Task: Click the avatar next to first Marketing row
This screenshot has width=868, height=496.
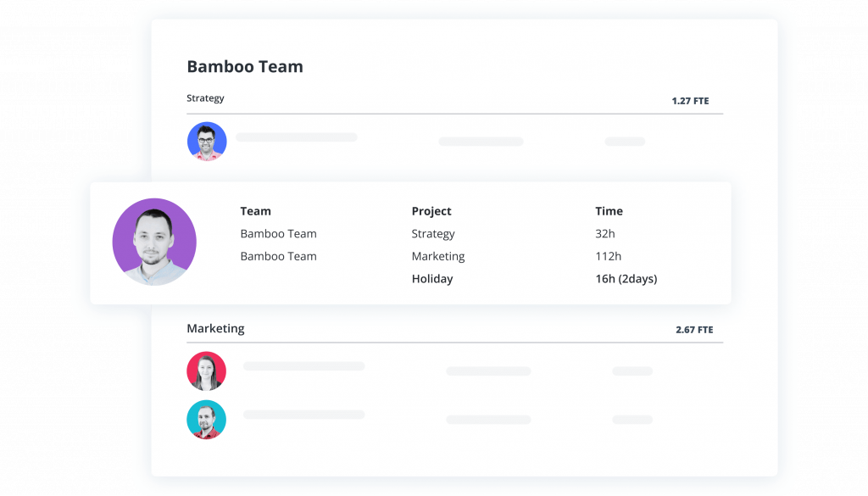Action: pyautogui.click(x=206, y=371)
